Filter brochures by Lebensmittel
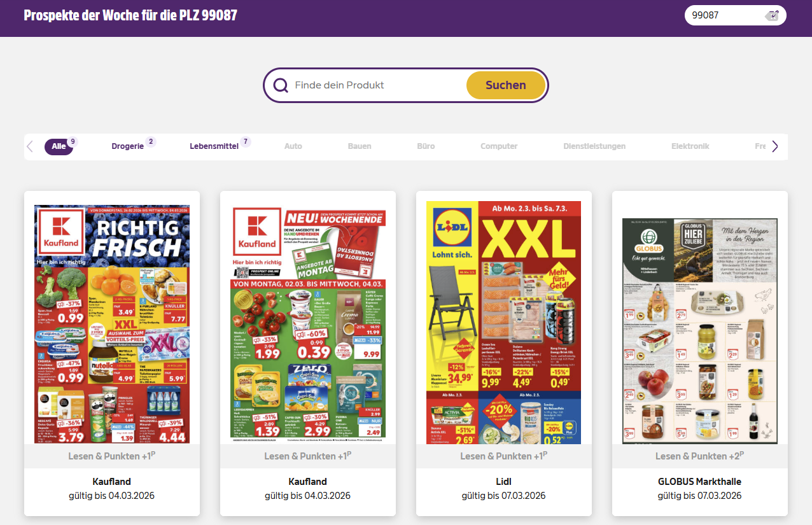Screen dimensions: 812x525 point(214,146)
